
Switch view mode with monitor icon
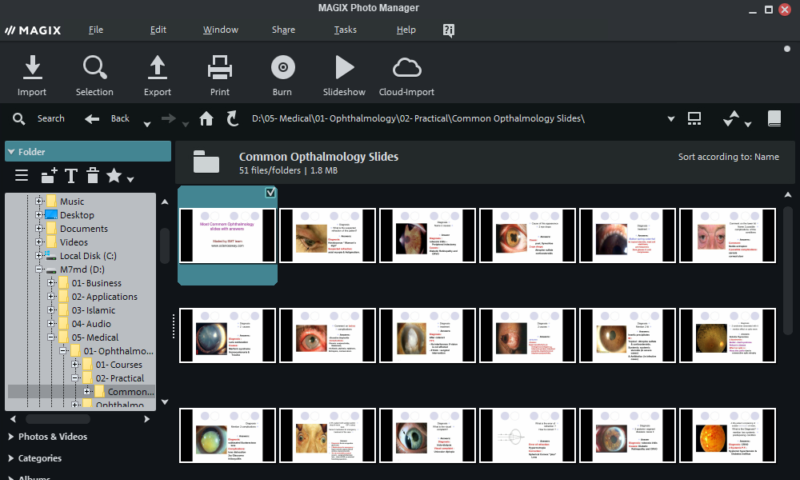(694, 119)
